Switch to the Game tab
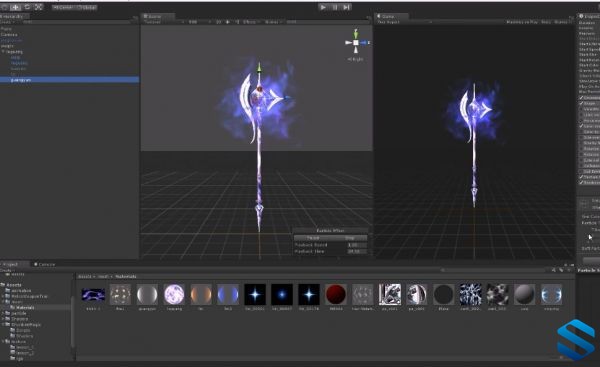Image resolution: width=600 pixels, height=367 pixels. pos(391,16)
